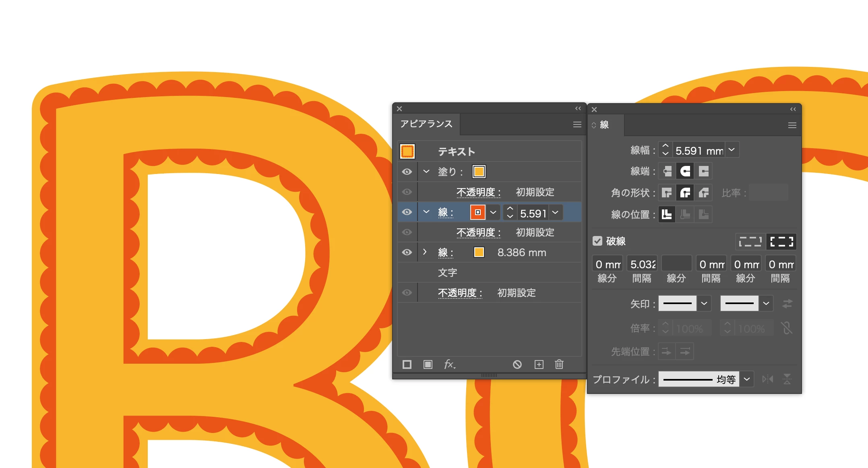Viewport: 868px width, 468px height.
Task: Click the trash delete item icon
Action: point(559,364)
